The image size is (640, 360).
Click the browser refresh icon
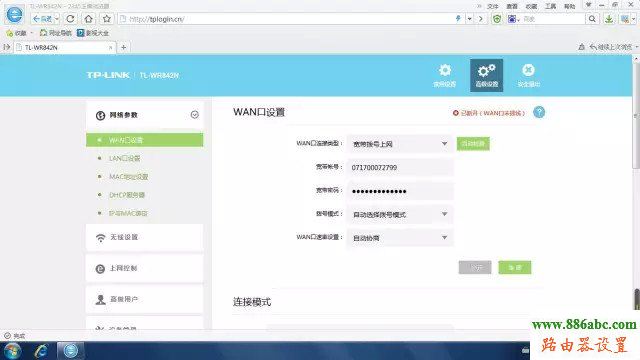(x=71, y=19)
